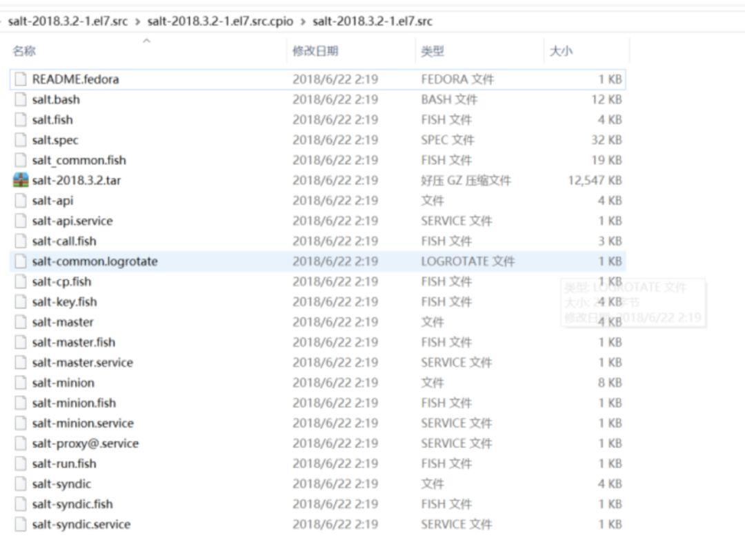Navigate to salt-2018.3.2-1.el7.src.cpio breadcrumb

coord(220,21)
